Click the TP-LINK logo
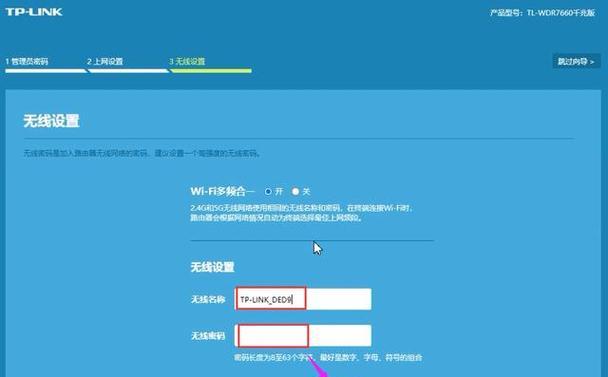 tap(34, 12)
